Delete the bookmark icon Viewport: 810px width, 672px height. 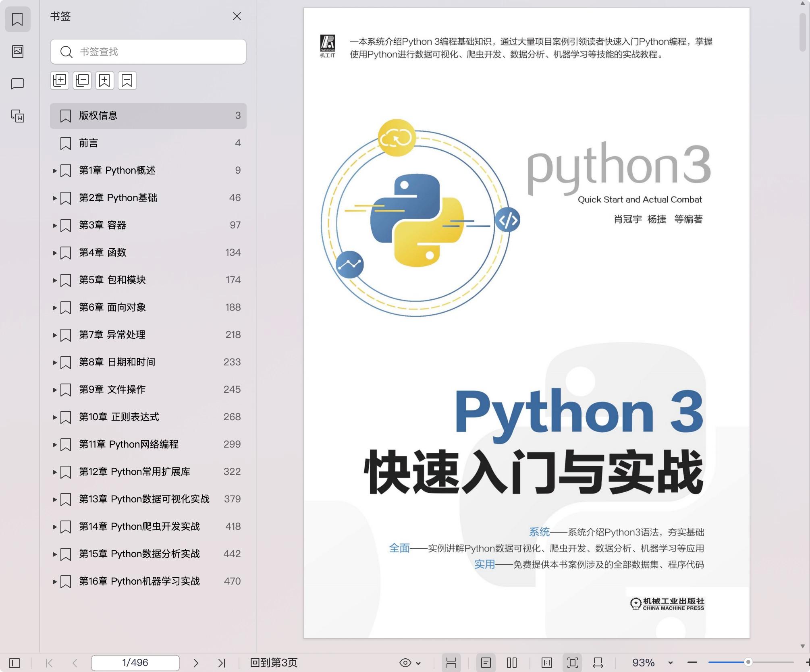coord(127,81)
